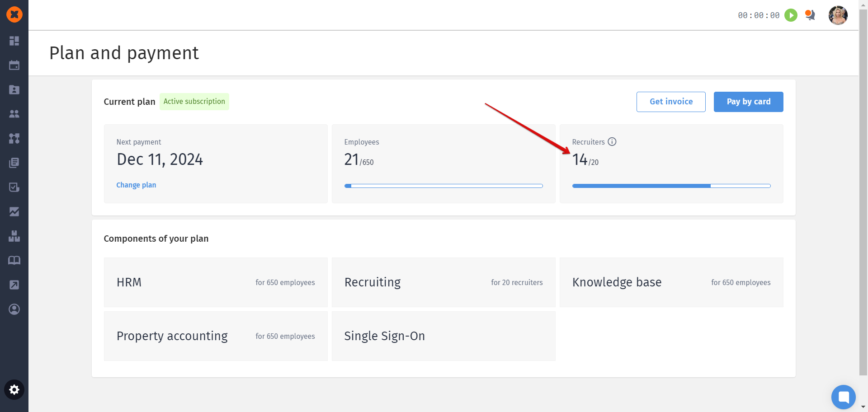Image resolution: width=868 pixels, height=412 pixels.
Task: Click the Dec 11, 2024 payment date
Action: coord(160,159)
